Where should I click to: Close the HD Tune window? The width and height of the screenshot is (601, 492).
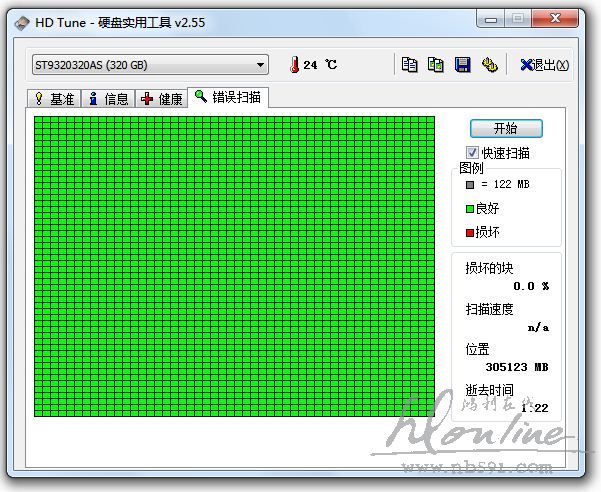click(555, 18)
